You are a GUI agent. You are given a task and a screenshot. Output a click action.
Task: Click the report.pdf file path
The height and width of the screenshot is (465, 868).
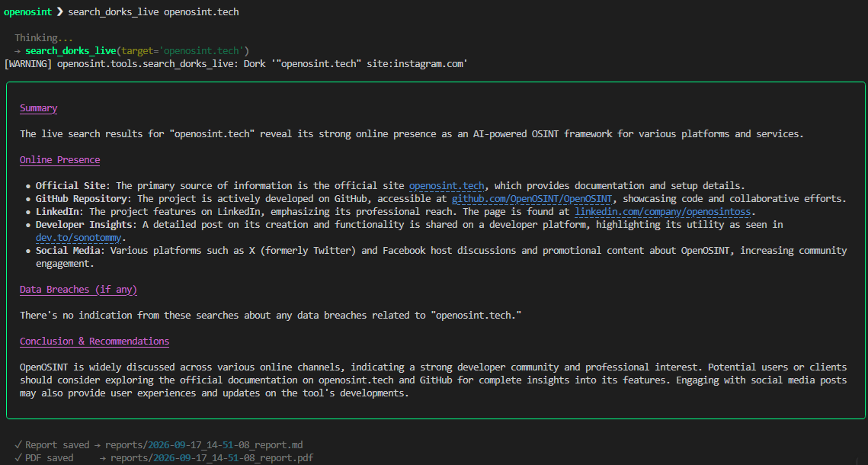pos(212,458)
